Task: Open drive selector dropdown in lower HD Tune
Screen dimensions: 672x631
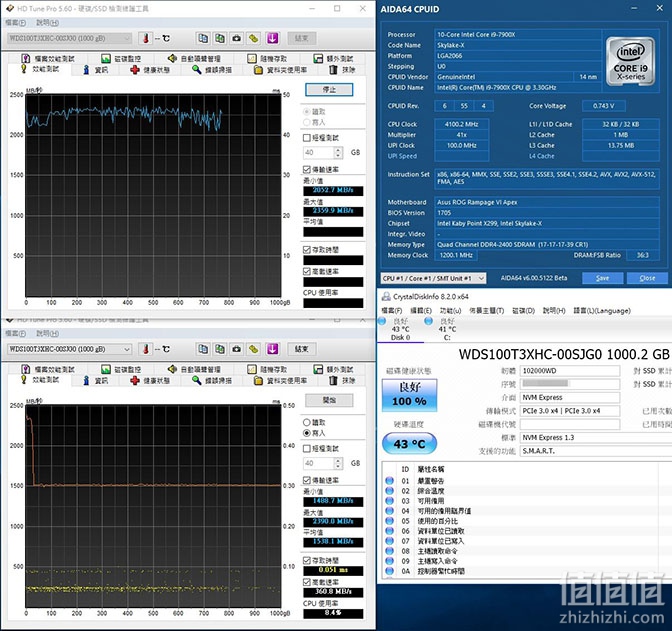Action: pos(69,349)
